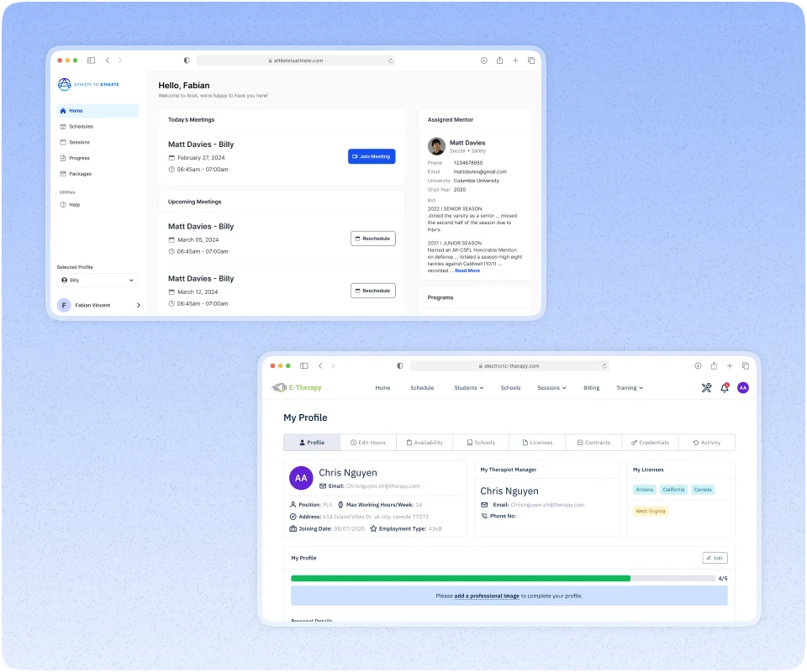The width and height of the screenshot is (807, 672).
Task: Show tab overview in athletetoathlete.com browser window
Action: click(531, 60)
